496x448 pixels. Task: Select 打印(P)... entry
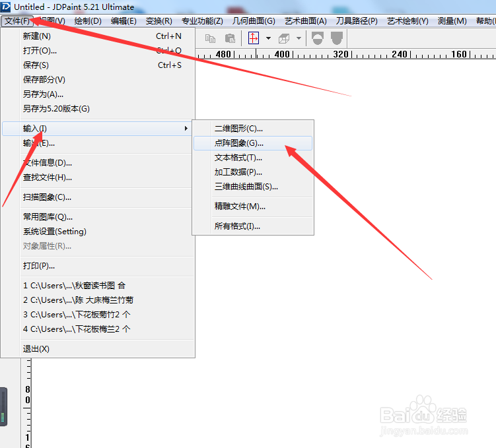coord(98,266)
